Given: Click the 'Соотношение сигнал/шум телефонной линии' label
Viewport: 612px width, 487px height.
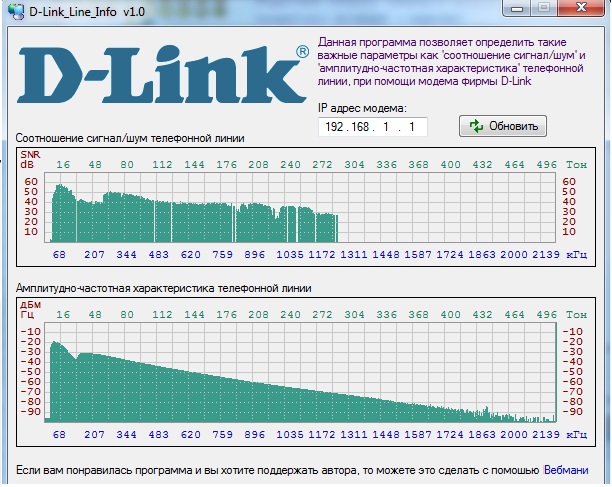Looking at the screenshot, I should tap(130, 138).
